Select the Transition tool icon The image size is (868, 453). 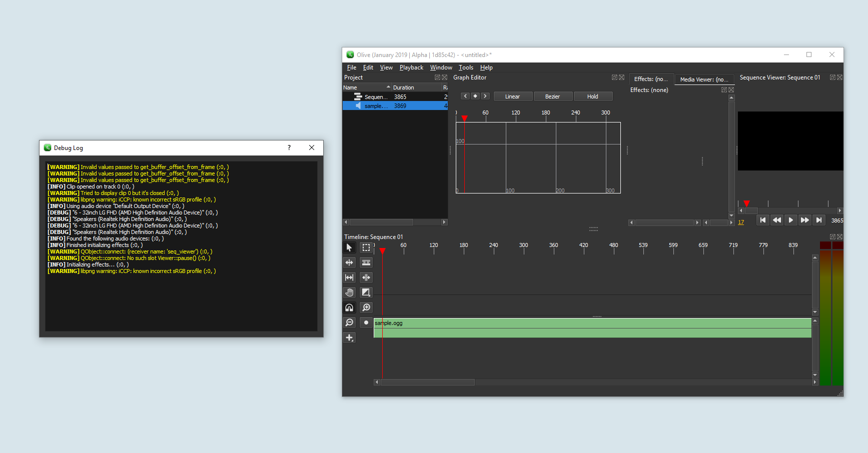coord(366,292)
